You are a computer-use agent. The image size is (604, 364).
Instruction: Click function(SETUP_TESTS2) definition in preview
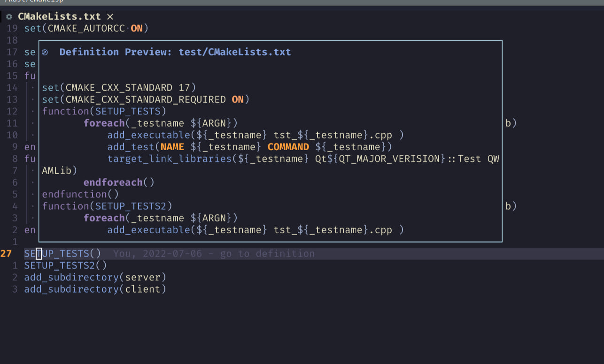click(107, 206)
